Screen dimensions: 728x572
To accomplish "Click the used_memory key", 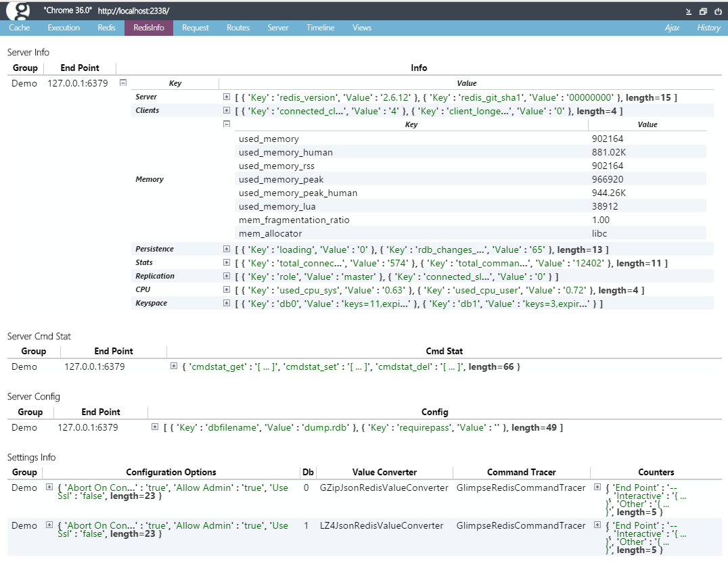I will pyautogui.click(x=269, y=139).
